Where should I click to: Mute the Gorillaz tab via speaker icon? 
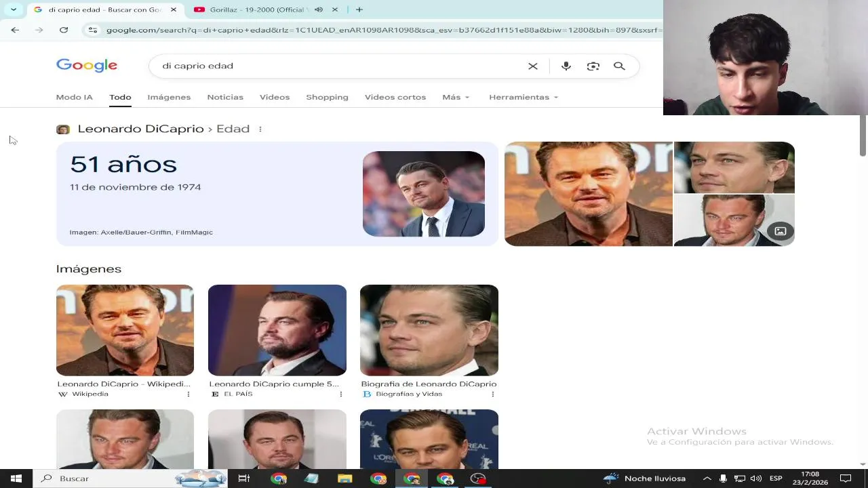tap(319, 9)
